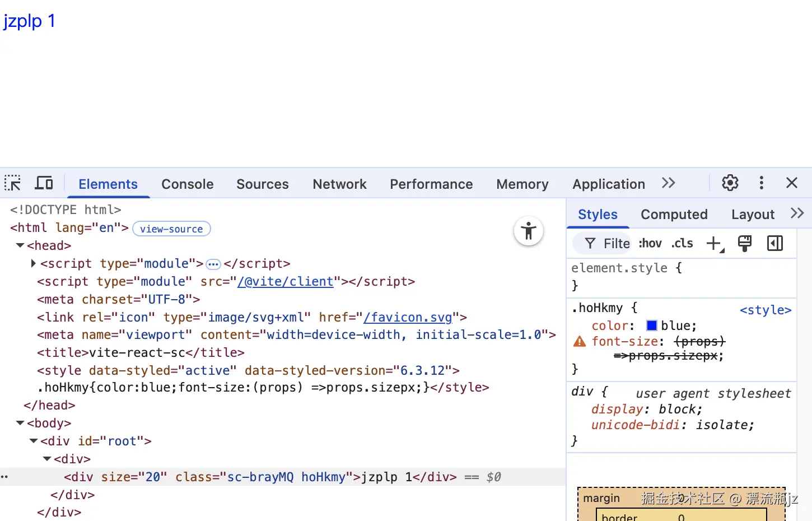Click the blue color swatch for hoHkmy

(651, 325)
